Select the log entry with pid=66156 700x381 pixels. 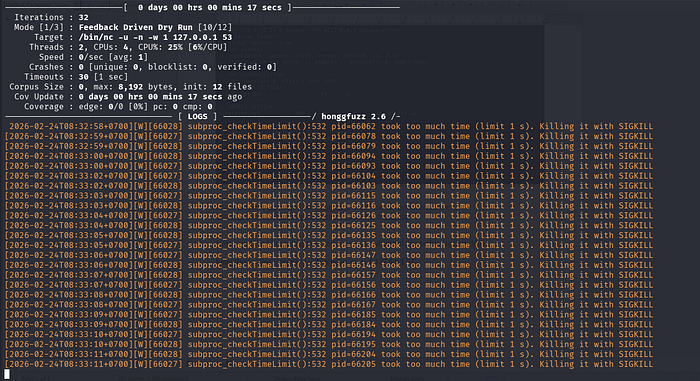coord(329,285)
